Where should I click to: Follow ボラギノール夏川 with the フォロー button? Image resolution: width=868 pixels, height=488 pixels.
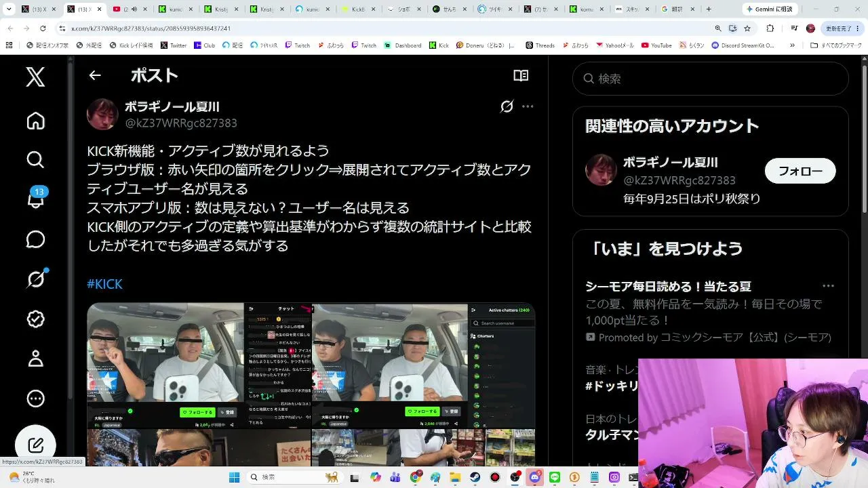800,171
